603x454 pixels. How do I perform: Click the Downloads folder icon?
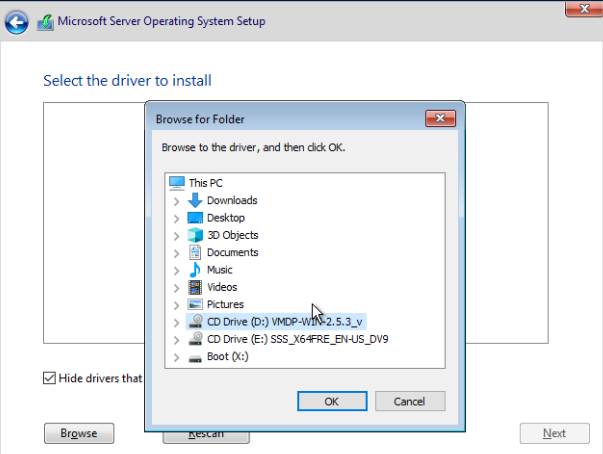pyautogui.click(x=195, y=200)
